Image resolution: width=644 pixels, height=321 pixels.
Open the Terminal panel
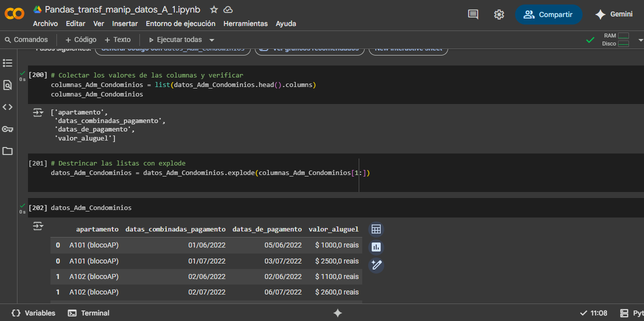pos(88,313)
